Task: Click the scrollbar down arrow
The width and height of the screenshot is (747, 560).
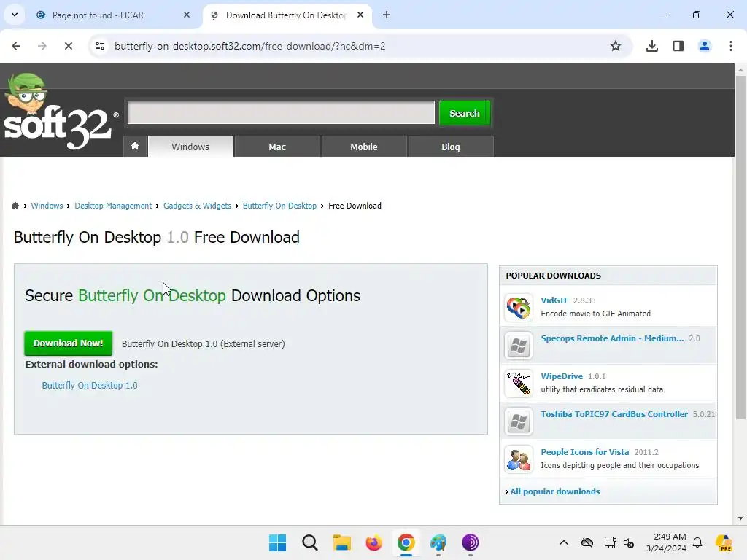Action: tap(740, 518)
